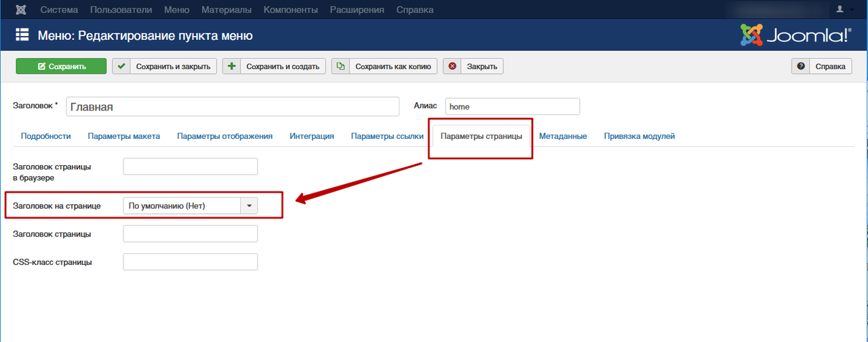Open the Пользователи menu
The height and width of the screenshot is (342, 868).
coord(121,9)
